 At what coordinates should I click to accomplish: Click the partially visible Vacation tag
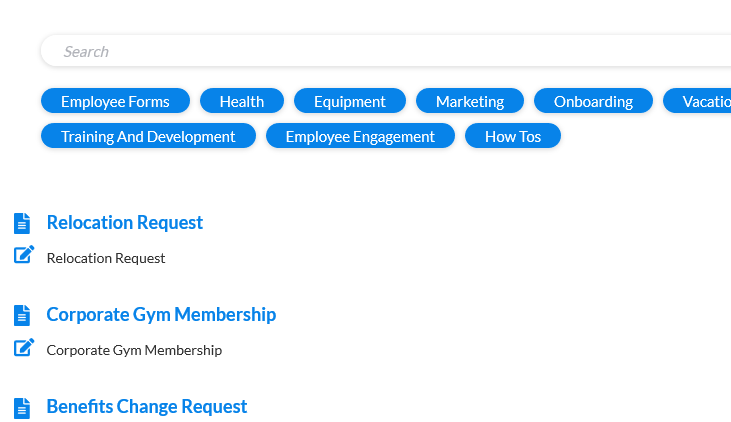[697, 101]
